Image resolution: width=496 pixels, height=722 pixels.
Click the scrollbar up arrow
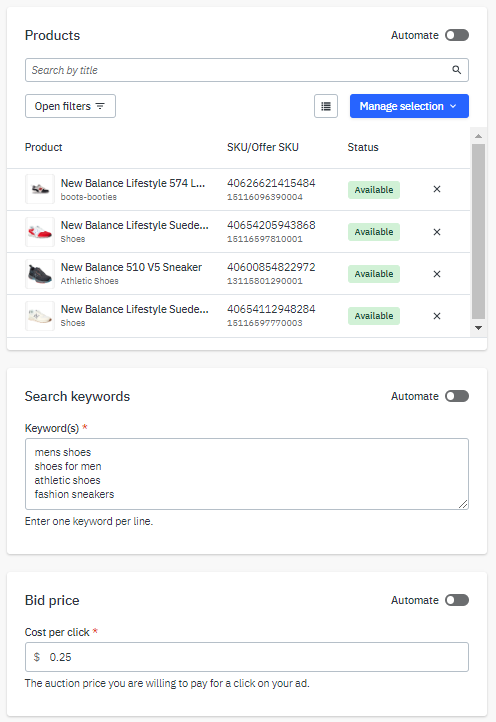(x=478, y=136)
